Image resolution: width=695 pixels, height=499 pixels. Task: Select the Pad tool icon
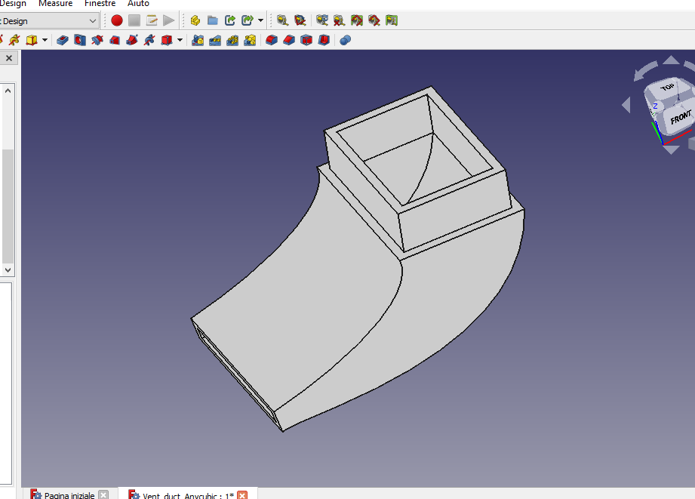(x=62, y=40)
